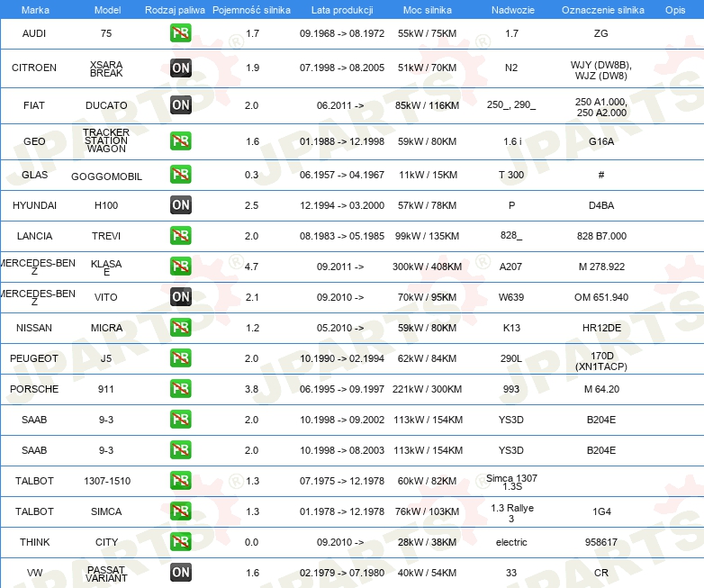
Task: Select the THINK brand cell
Action: pyautogui.click(x=34, y=542)
